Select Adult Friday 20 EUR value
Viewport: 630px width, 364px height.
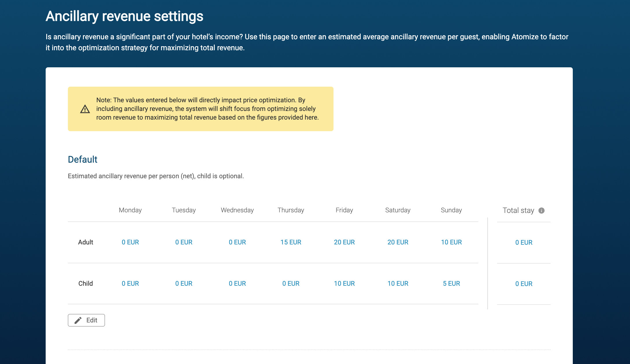tap(344, 242)
